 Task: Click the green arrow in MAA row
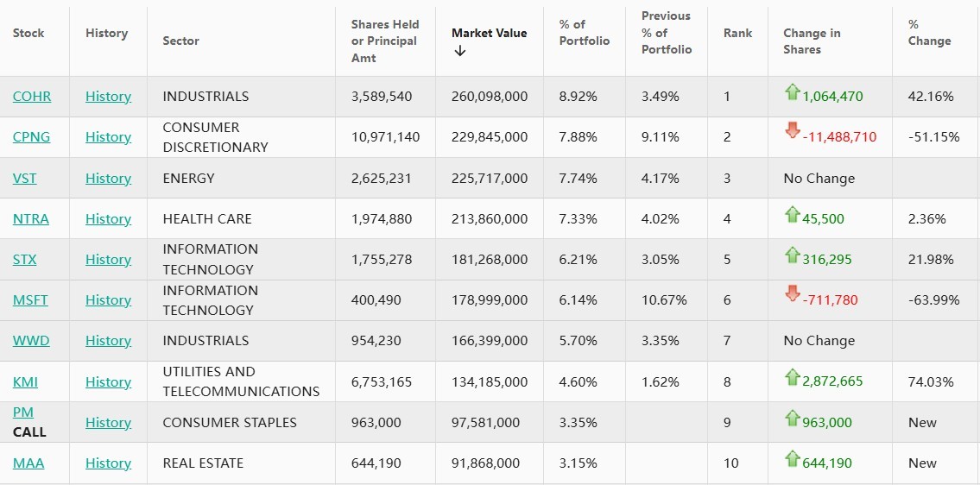pos(792,459)
